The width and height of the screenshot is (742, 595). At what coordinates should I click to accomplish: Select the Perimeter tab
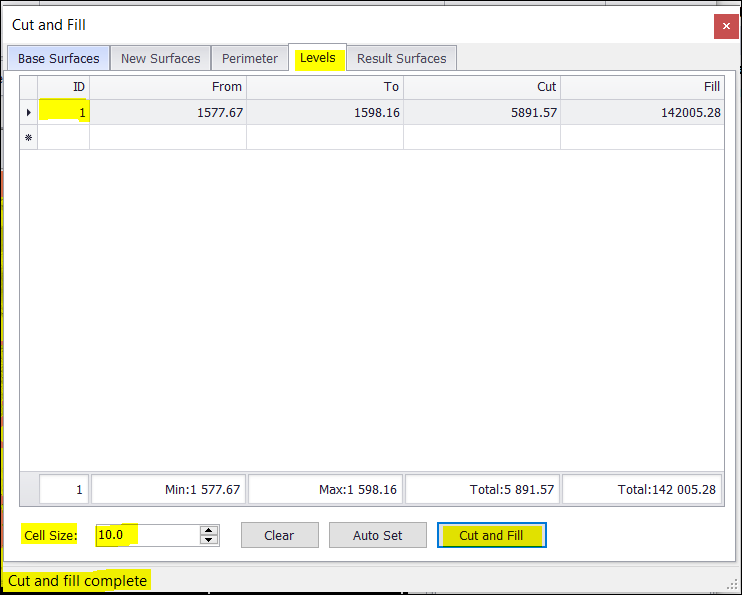point(250,59)
